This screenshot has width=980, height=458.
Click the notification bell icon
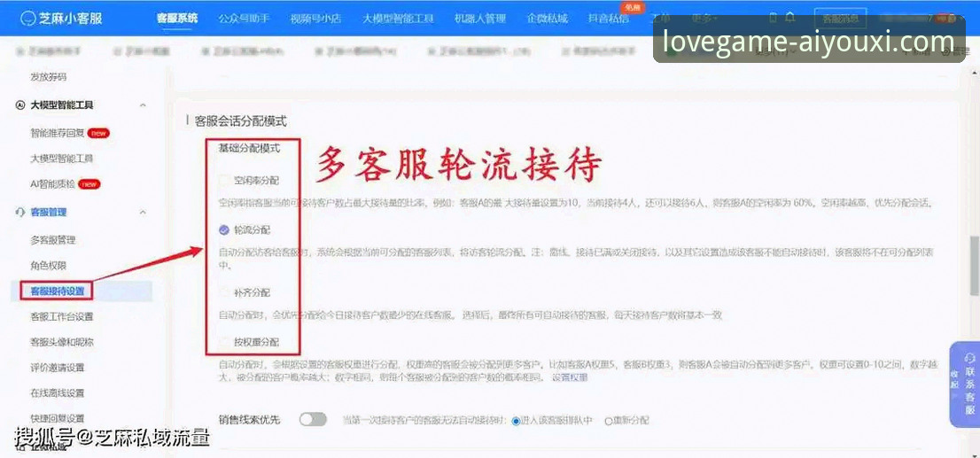click(x=790, y=18)
